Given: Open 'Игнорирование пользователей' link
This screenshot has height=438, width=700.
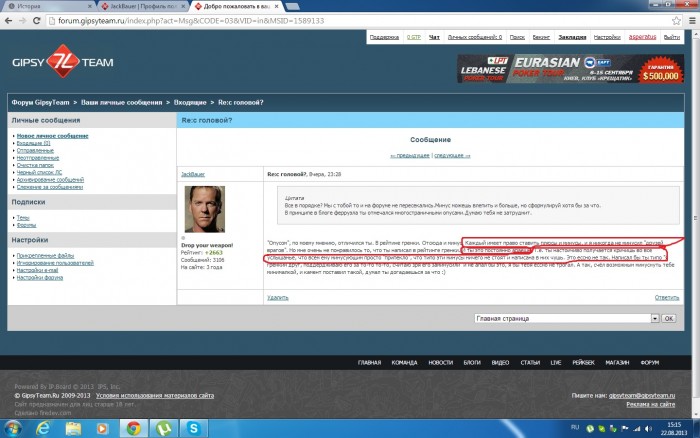Looking at the screenshot, I should [55, 263].
